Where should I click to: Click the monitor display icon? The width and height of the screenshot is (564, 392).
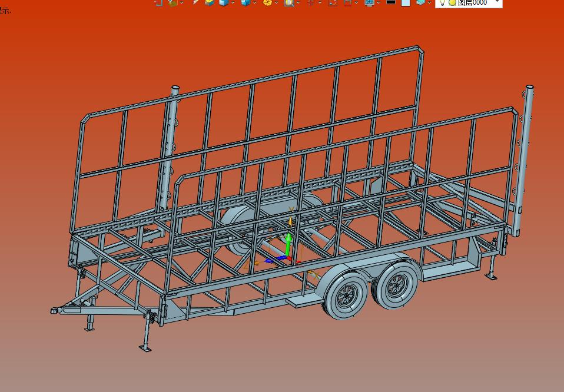click(369, 3)
